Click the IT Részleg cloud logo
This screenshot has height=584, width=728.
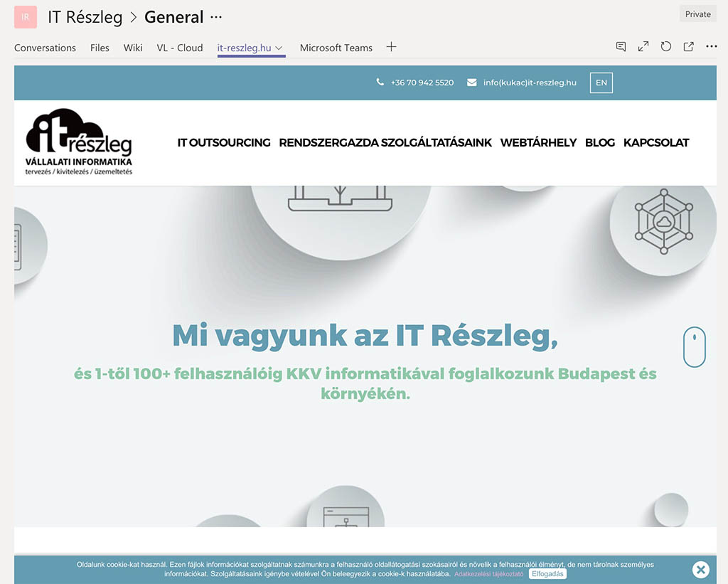[x=78, y=142]
